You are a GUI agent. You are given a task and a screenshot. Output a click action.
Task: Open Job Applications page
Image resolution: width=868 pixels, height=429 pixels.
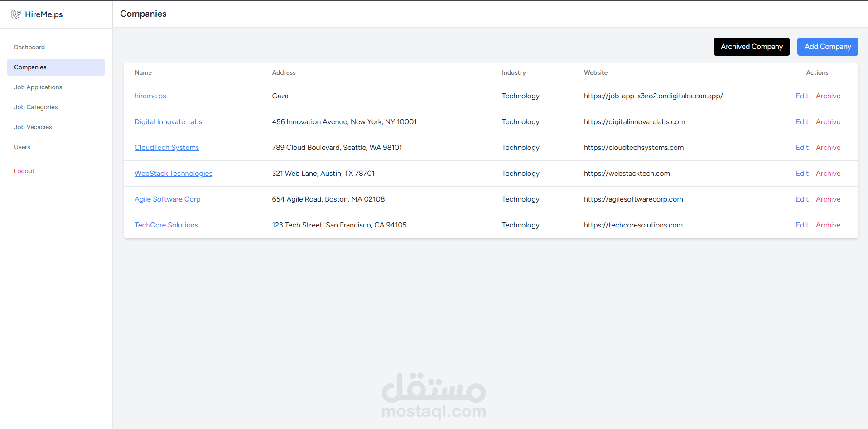coord(38,87)
